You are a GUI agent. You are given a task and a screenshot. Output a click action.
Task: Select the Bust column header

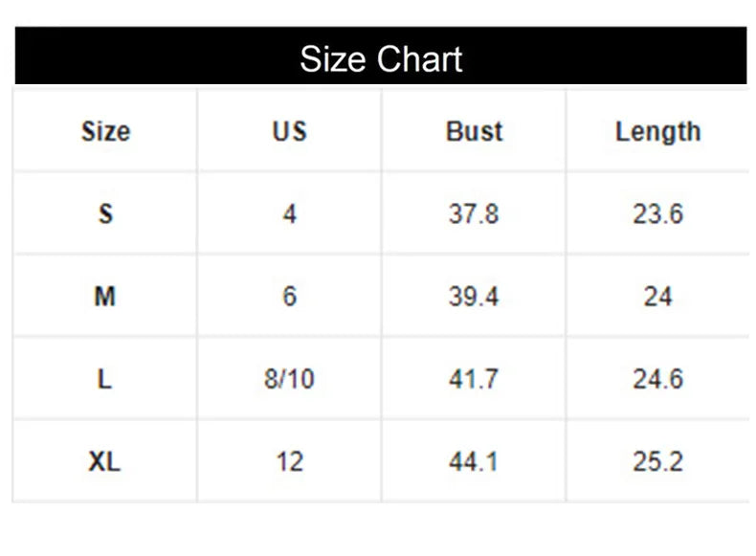pos(474,131)
